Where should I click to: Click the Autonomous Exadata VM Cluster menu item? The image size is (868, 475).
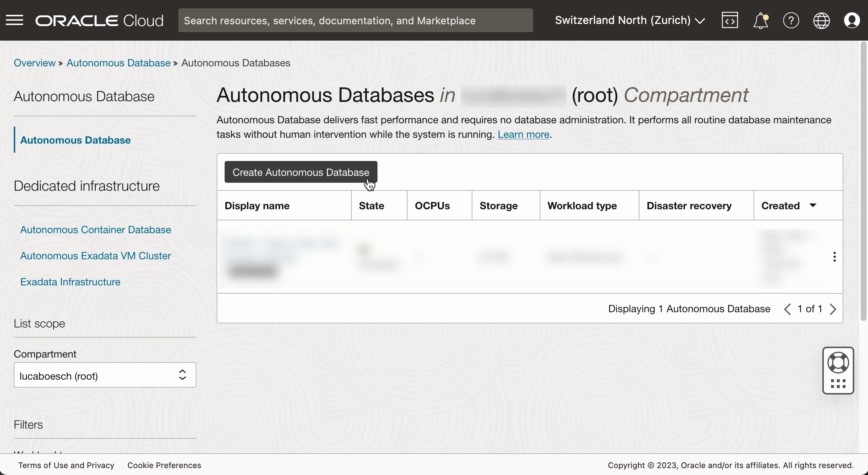95,256
